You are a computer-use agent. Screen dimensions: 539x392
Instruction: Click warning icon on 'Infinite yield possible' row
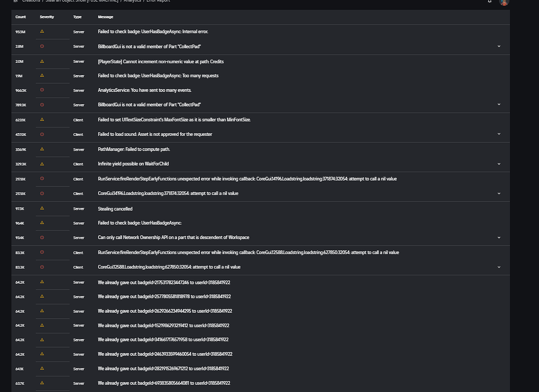tap(42, 164)
